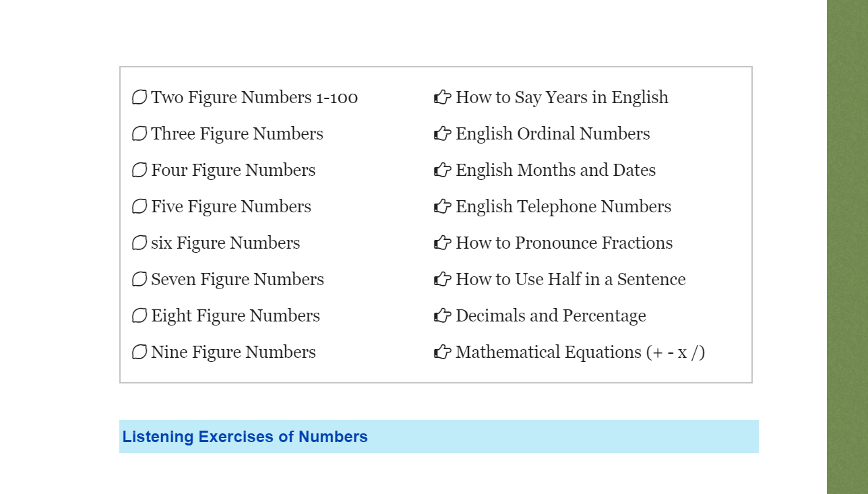The width and height of the screenshot is (868, 494).
Task: Click the Listening Exercises of Numbers heading
Action: (245, 437)
